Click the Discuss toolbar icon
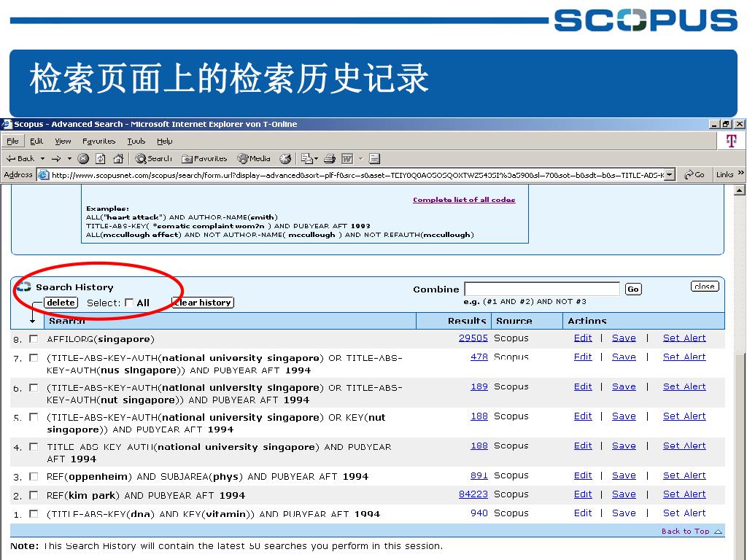747x560 pixels. pos(375,158)
